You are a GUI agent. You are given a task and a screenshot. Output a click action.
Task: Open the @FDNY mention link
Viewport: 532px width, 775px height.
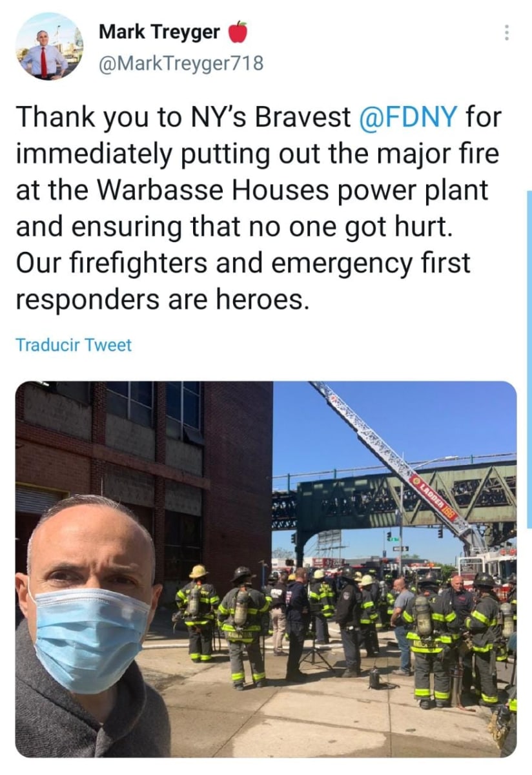(407, 118)
